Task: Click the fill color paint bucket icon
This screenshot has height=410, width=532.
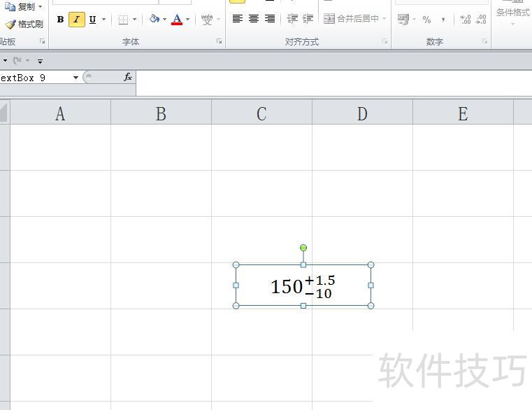Action: point(154,20)
